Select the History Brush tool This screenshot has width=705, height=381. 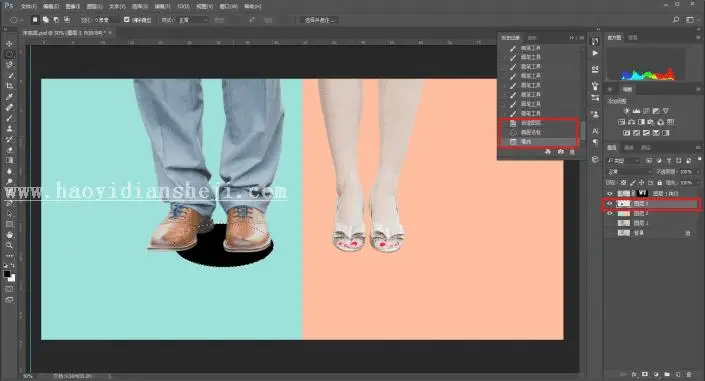pyautogui.click(x=9, y=139)
